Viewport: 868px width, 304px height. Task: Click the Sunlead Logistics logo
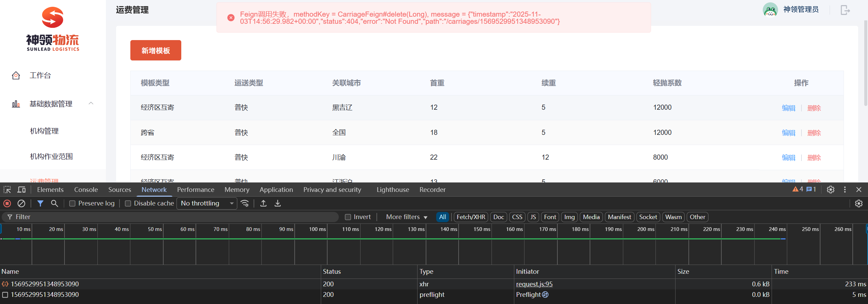tap(53, 29)
